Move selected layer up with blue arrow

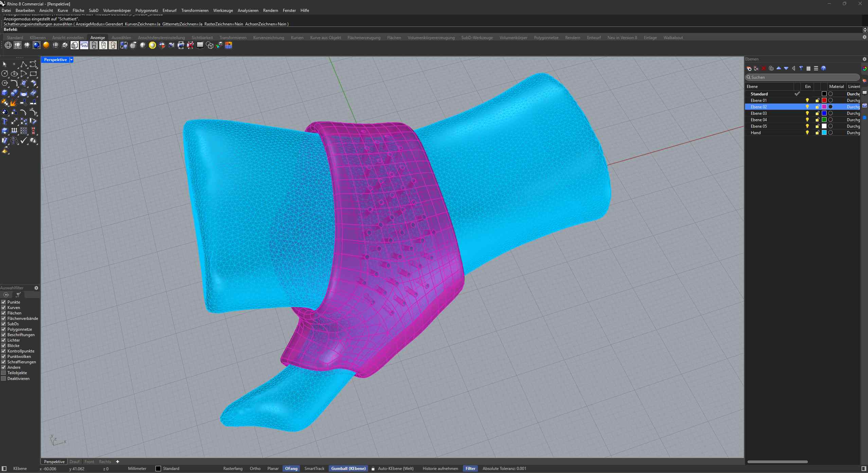click(x=779, y=68)
